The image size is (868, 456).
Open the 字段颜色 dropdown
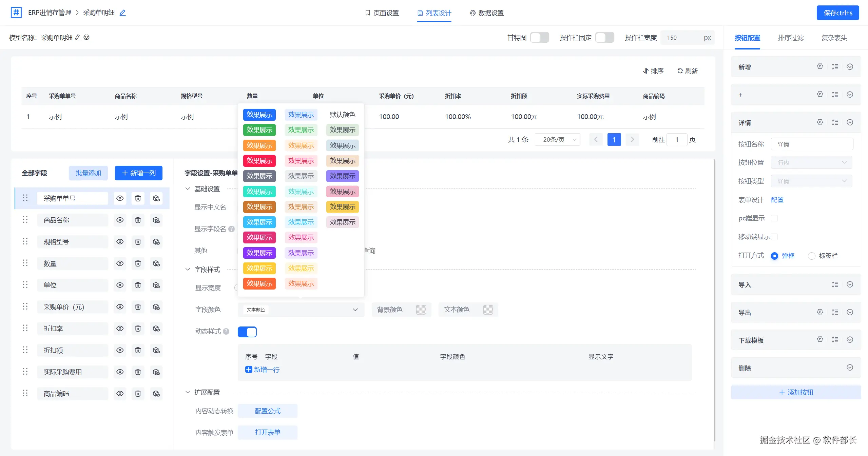coord(301,310)
